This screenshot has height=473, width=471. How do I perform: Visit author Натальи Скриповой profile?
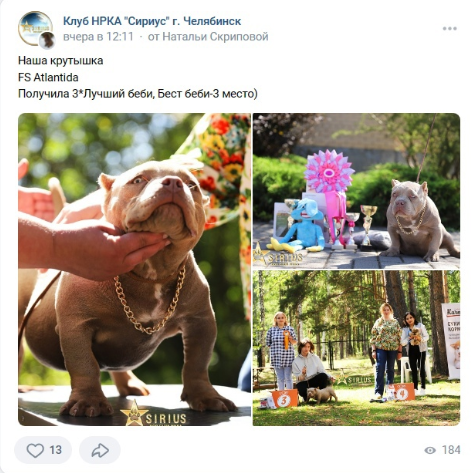(215, 37)
